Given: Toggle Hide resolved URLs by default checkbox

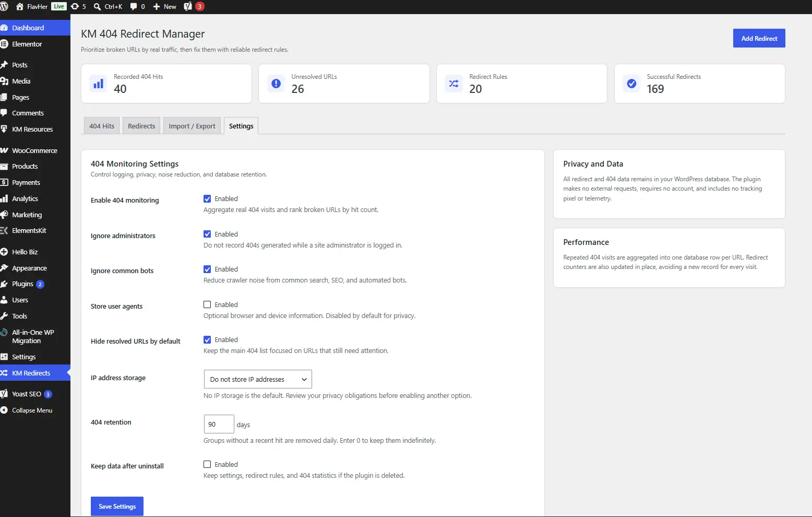Looking at the screenshot, I should (x=207, y=339).
